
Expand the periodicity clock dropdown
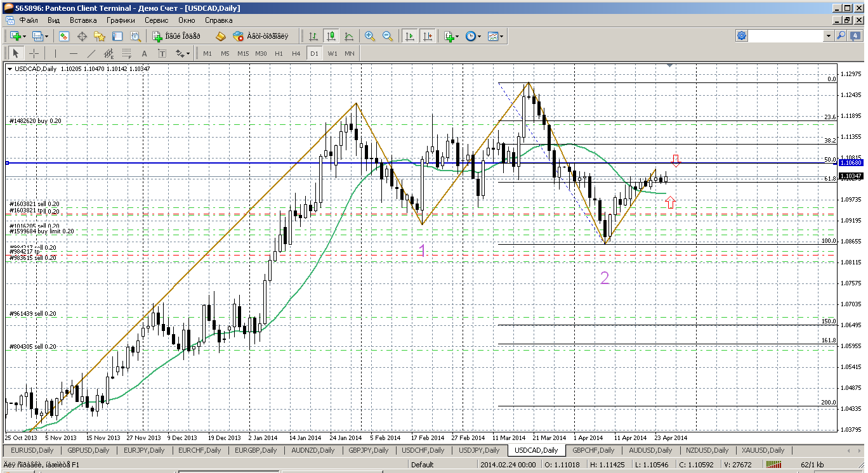[473, 37]
